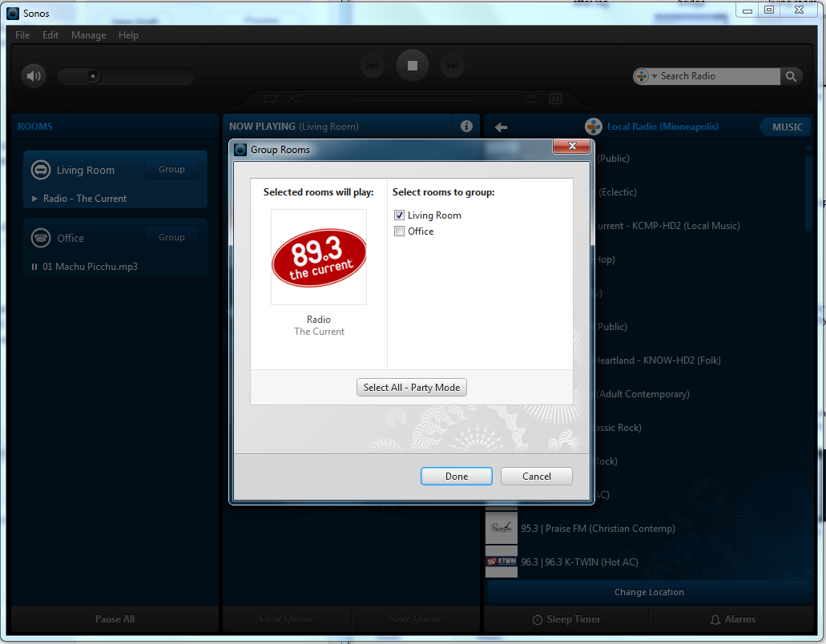The image size is (826, 644).
Task: Click Group button for Office
Action: click(x=171, y=237)
